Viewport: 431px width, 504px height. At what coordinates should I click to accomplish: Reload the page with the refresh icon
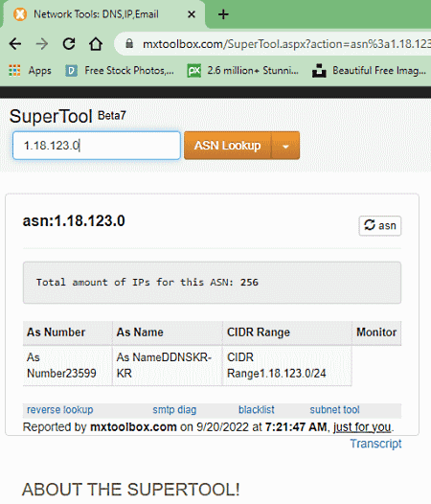69,44
